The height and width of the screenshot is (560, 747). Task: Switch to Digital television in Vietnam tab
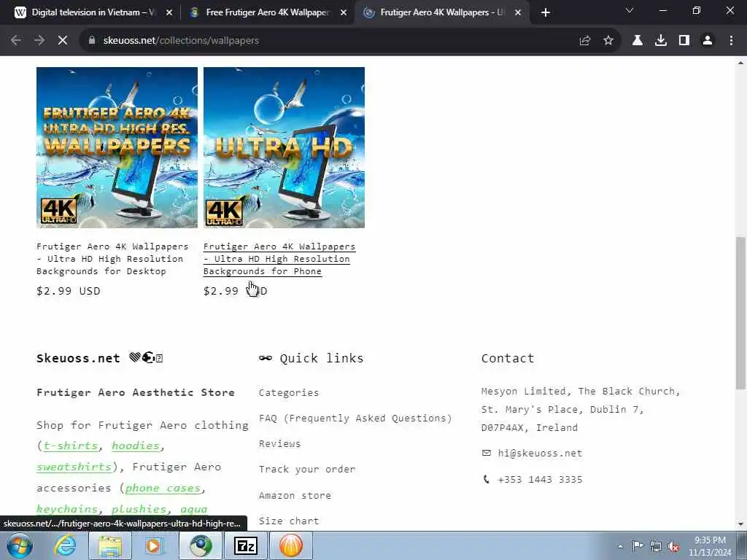point(93,12)
